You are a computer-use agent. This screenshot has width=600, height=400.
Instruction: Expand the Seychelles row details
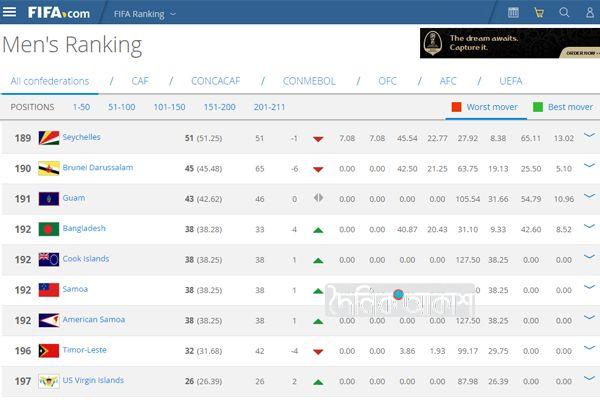588,136
